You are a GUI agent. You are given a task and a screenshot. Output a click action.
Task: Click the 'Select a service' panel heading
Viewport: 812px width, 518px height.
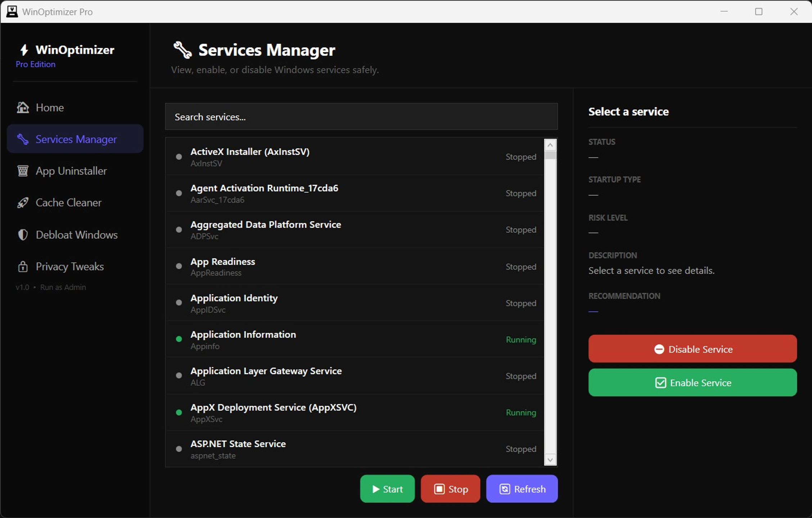628,112
